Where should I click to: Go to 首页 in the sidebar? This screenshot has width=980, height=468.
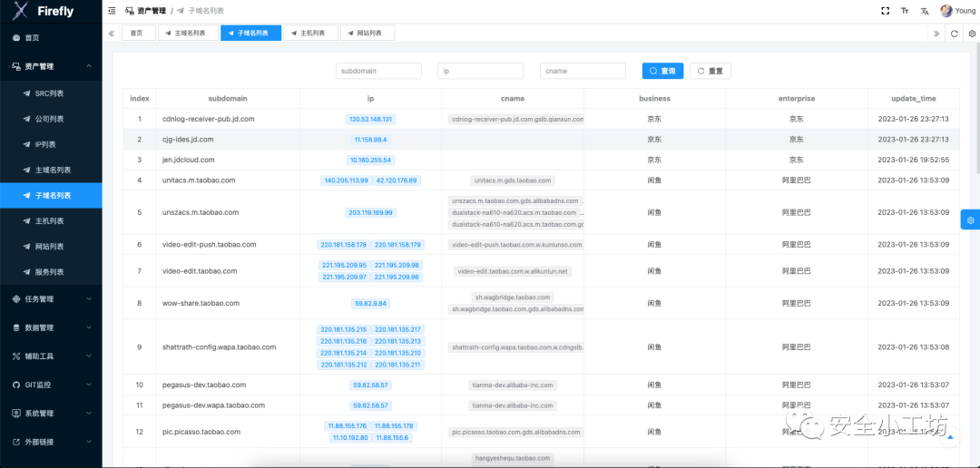pyautogui.click(x=51, y=38)
